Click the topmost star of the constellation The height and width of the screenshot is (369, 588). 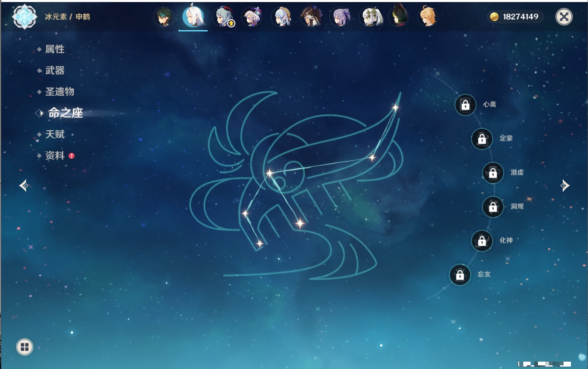(395, 108)
